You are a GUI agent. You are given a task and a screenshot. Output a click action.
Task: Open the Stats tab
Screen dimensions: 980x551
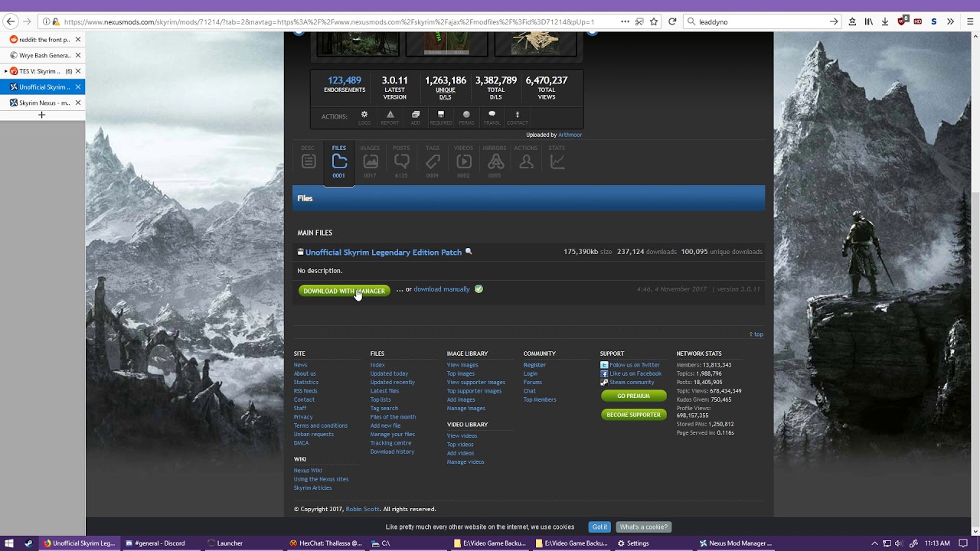[557, 161]
